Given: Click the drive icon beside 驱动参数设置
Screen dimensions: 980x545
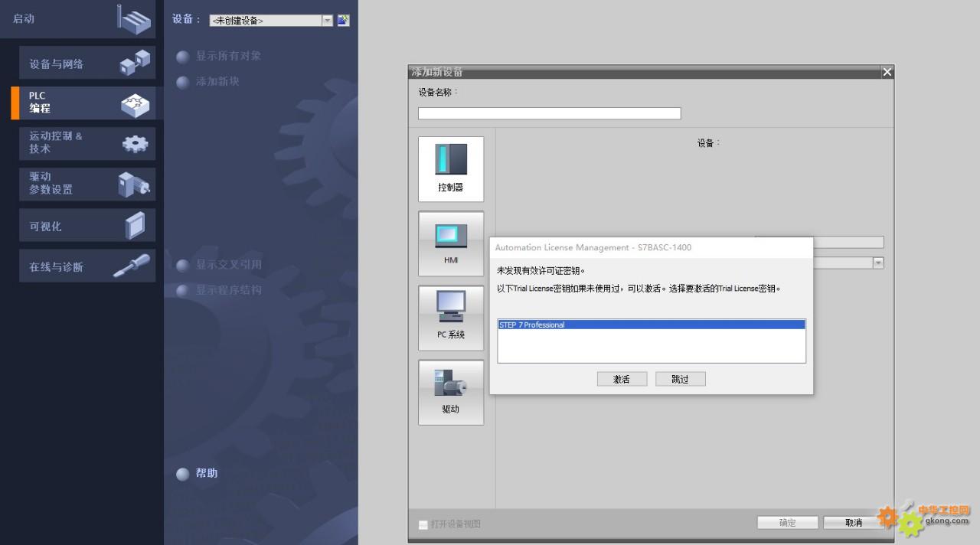Looking at the screenshot, I should 134,184.
